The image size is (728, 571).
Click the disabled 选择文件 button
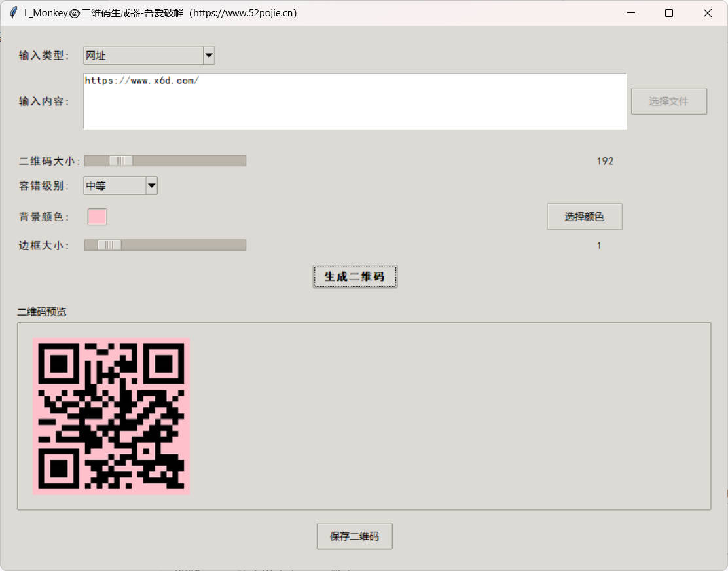tap(669, 101)
